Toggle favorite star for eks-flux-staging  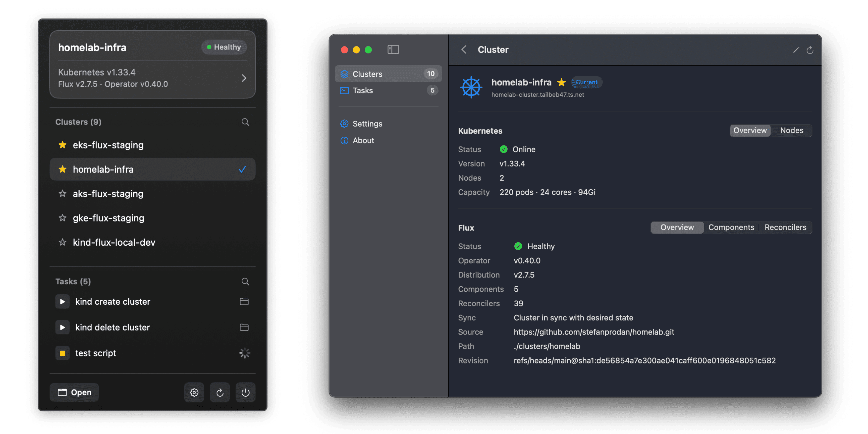point(62,145)
